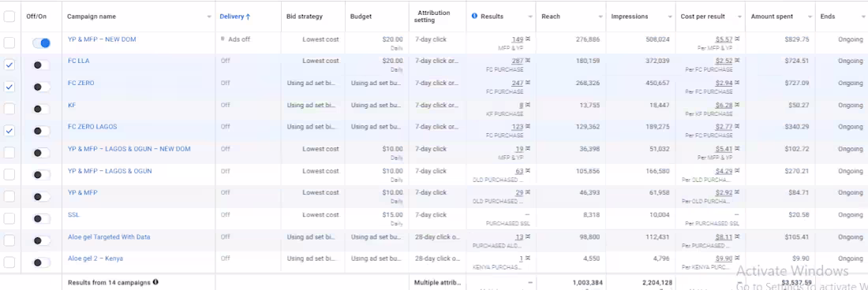Expand the Reach column dropdown arrow
The height and width of the screenshot is (290, 868).
point(600,17)
